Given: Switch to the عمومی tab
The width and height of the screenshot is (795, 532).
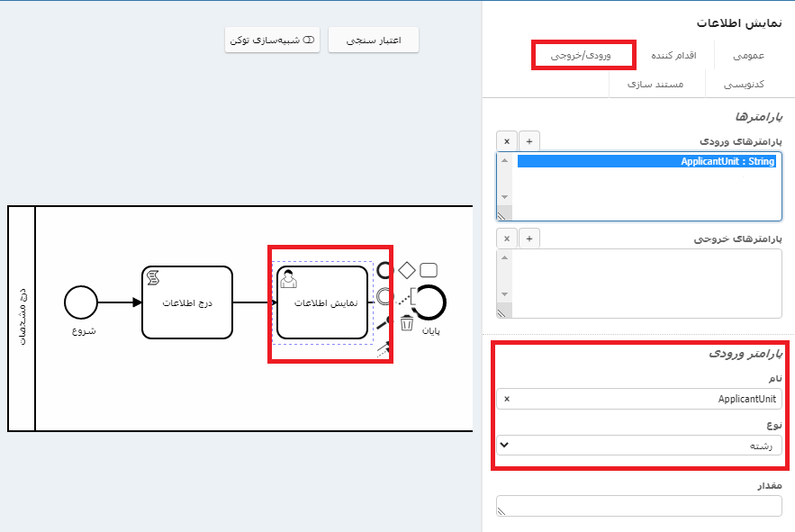Looking at the screenshot, I should click(x=748, y=56).
